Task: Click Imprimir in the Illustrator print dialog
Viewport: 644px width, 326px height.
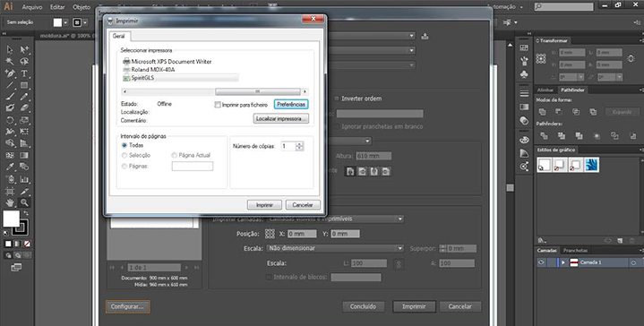Action: click(x=414, y=306)
